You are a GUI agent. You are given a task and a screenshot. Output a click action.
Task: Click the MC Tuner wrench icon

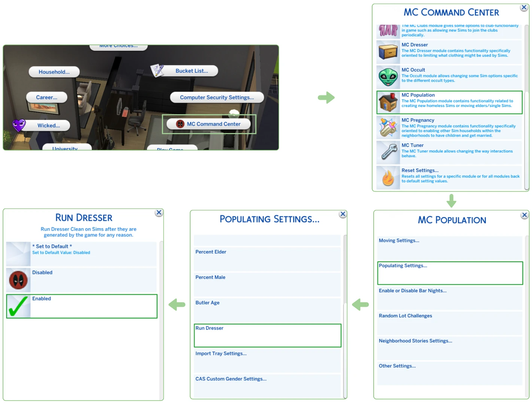coord(389,153)
